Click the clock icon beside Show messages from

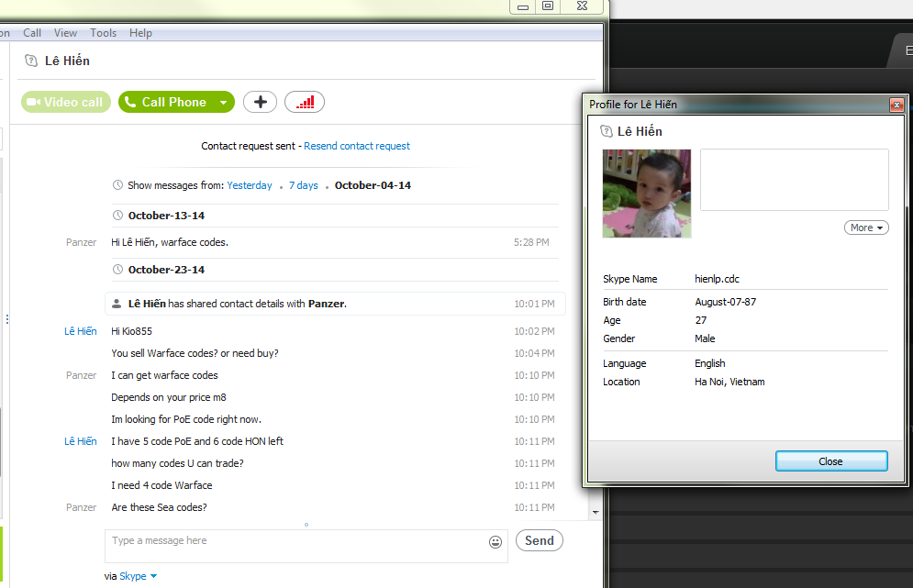[117, 185]
